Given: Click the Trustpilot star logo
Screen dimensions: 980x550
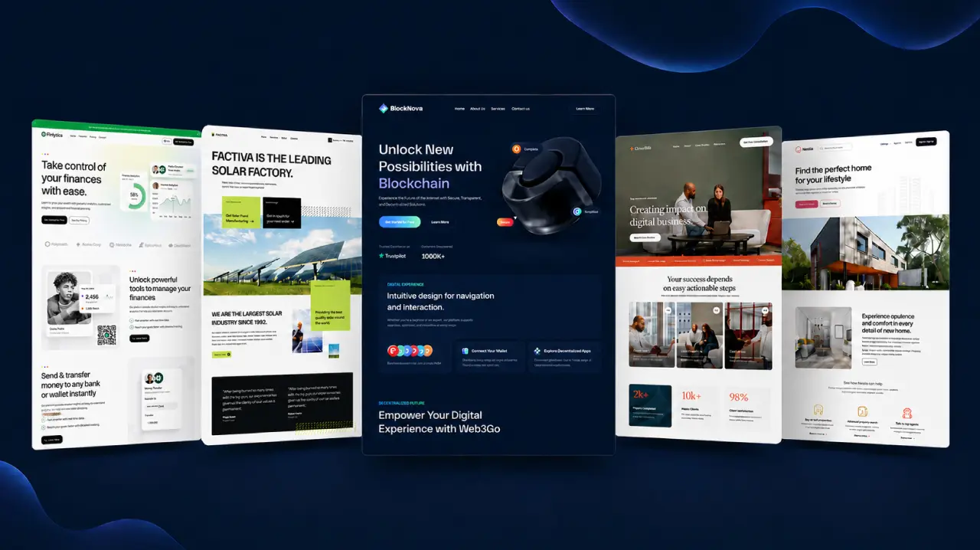Looking at the screenshot, I should (382, 256).
